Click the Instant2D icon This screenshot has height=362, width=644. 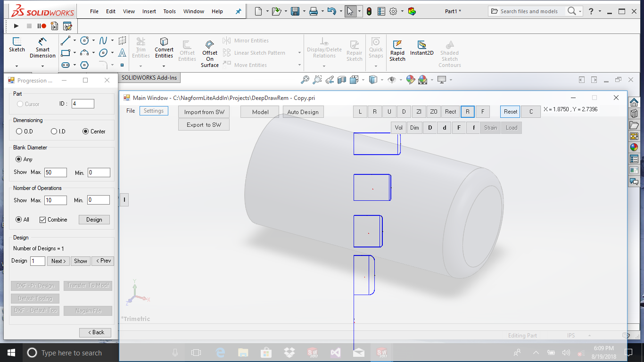pos(422,47)
